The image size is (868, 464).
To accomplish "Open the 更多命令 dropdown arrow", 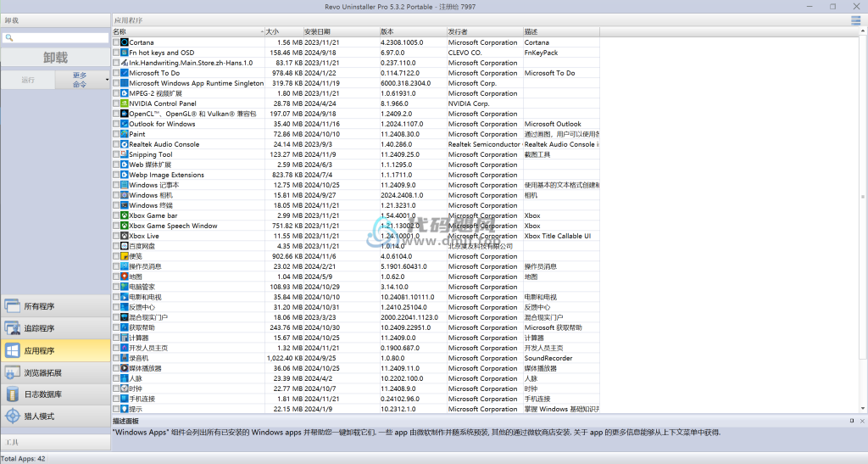I will 107,80.
